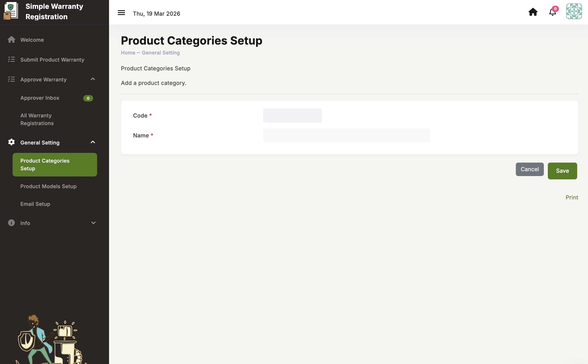Image resolution: width=588 pixels, height=364 pixels.
Task: Go to home via house icon in header
Action: click(x=533, y=12)
